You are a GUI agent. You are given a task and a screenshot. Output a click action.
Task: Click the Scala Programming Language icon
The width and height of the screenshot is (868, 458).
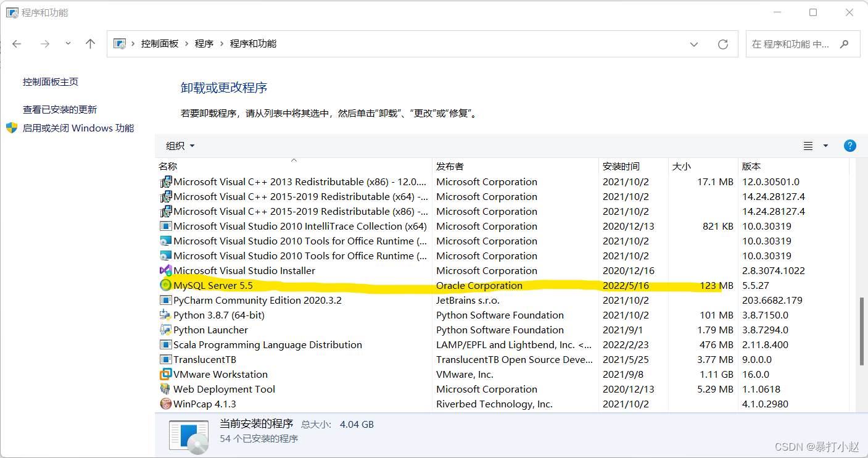pos(165,344)
